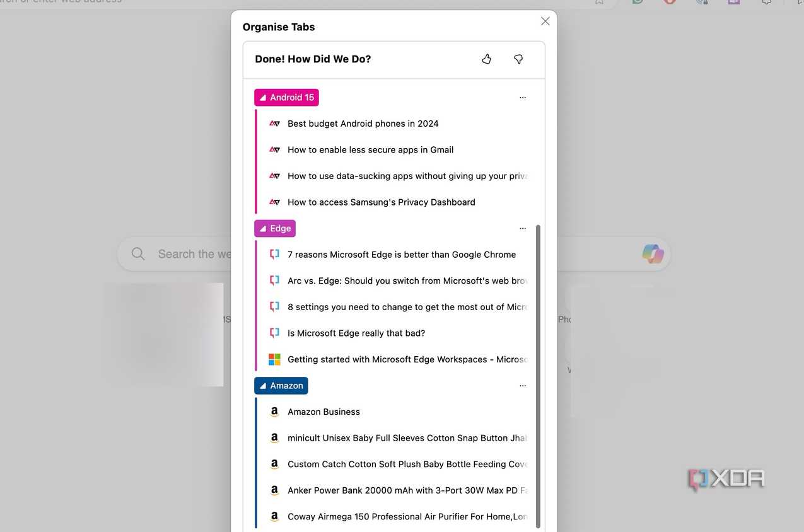Image resolution: width=804 pixels, height=532 pixels.
Task: Collapse the Amazon tab group
Action: [x=281, y=386]
